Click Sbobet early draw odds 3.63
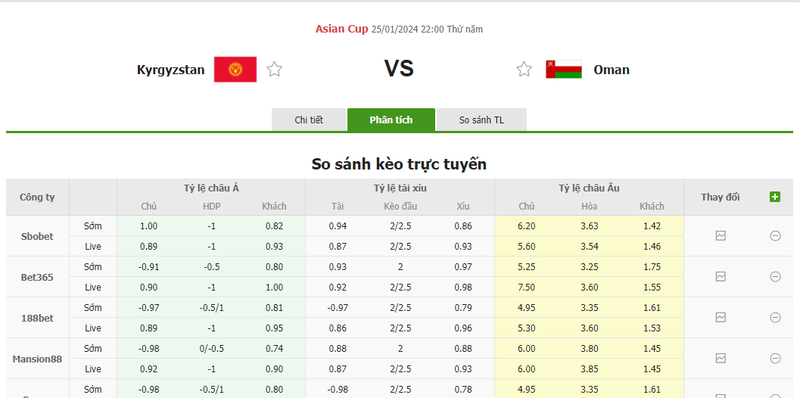 tap(589, 226)
